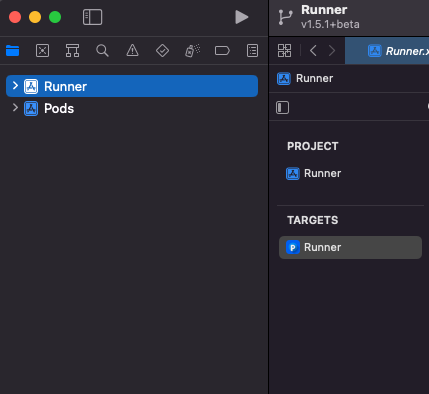429x394 pixels.
Task: Open the Test navigator diamond icon
Action: (x=162, y=51)
